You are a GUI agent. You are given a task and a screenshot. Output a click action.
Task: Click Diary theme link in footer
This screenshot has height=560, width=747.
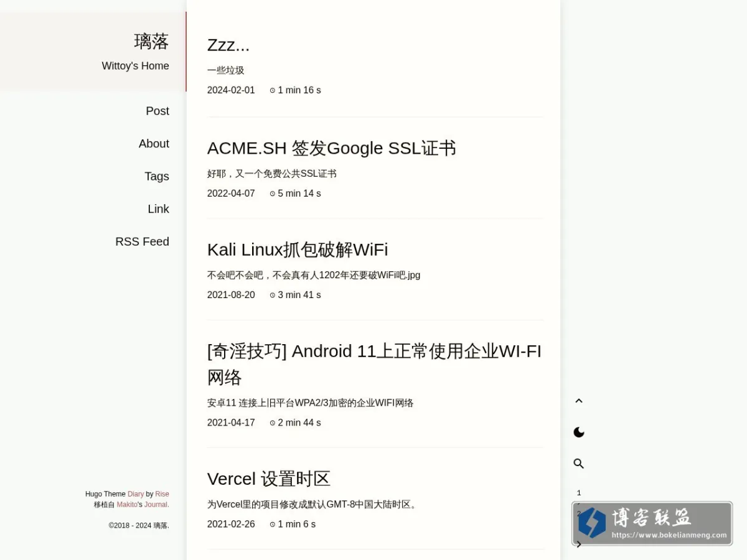(136, 494)
